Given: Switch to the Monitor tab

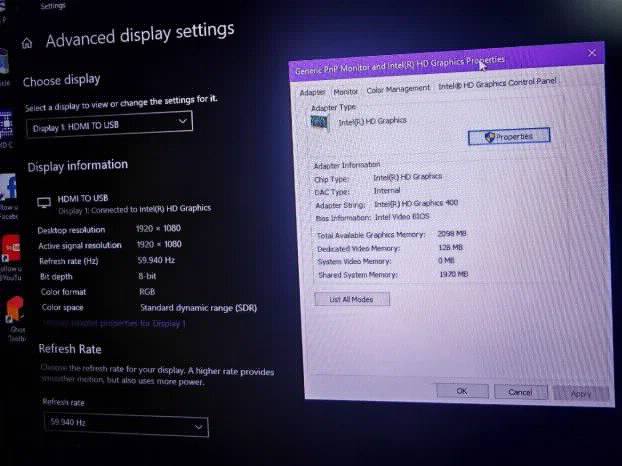Looking at the screenshot, I should pyautogui.click(x=346, y=92).
